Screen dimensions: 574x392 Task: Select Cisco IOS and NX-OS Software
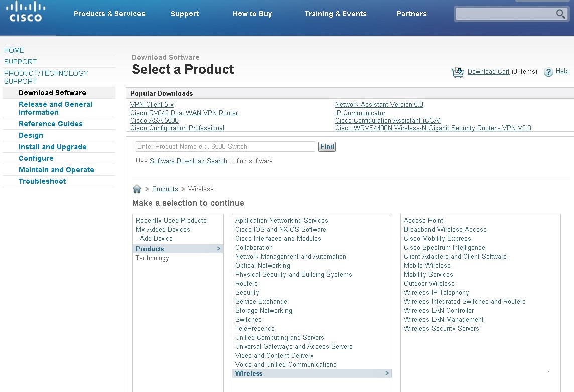(280, 229)
